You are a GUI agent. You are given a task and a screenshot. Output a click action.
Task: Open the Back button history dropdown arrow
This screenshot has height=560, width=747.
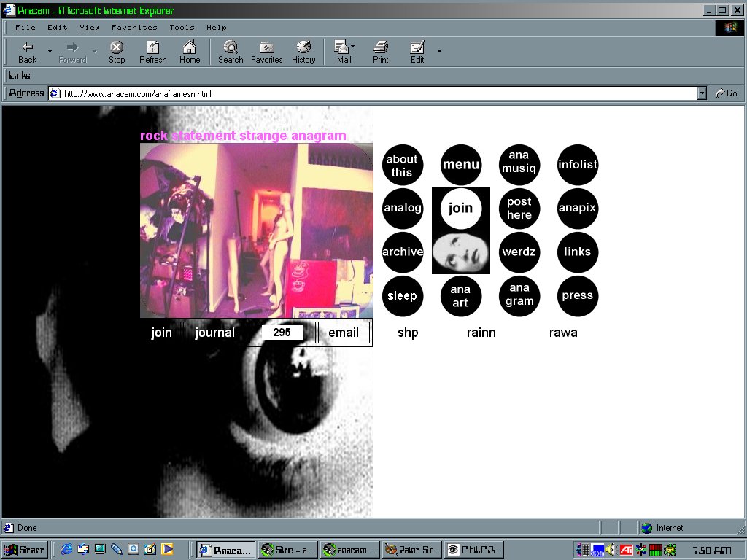pyautogui.click(x=50, y=52)
